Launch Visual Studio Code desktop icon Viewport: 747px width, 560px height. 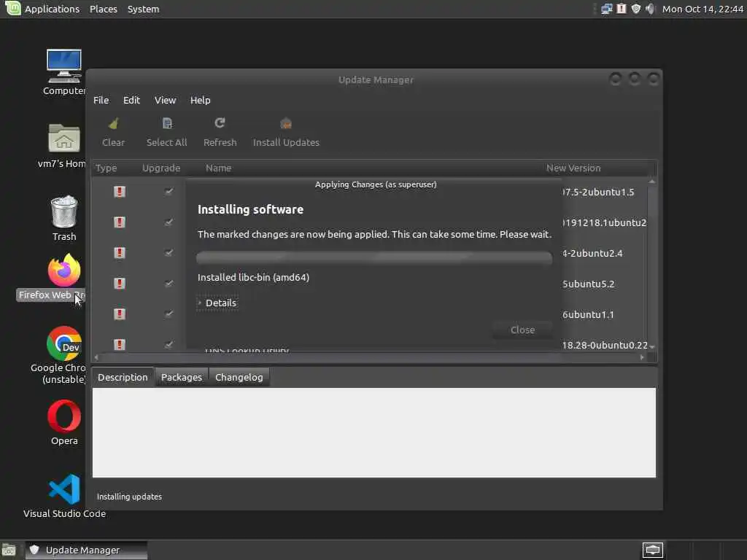(x=64, y=489)
